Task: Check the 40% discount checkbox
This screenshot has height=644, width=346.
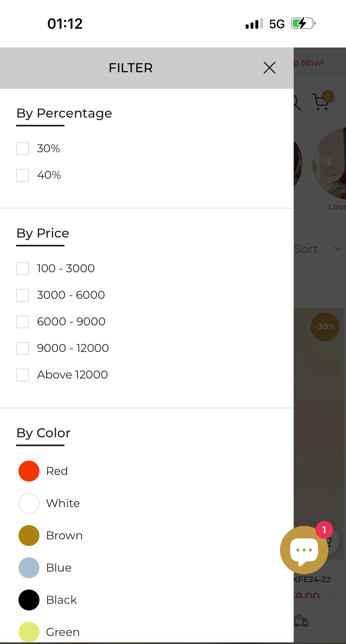Action: (x=23, y=175)
